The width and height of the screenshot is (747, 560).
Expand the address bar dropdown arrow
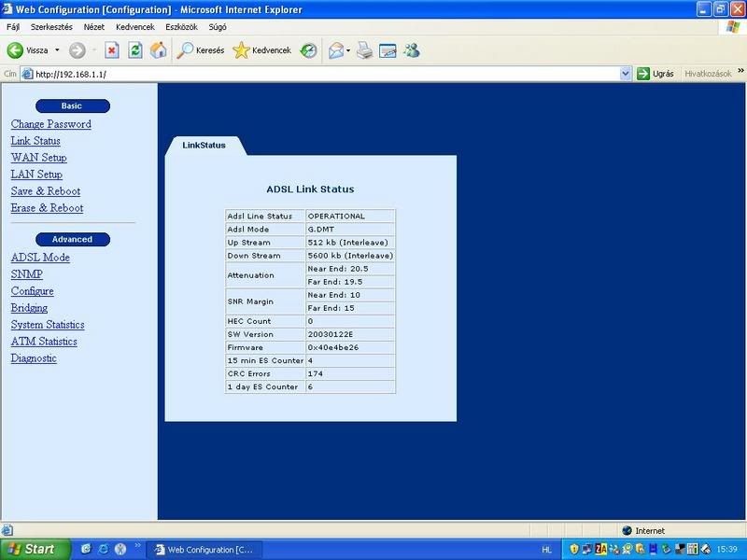pos(626,73)
